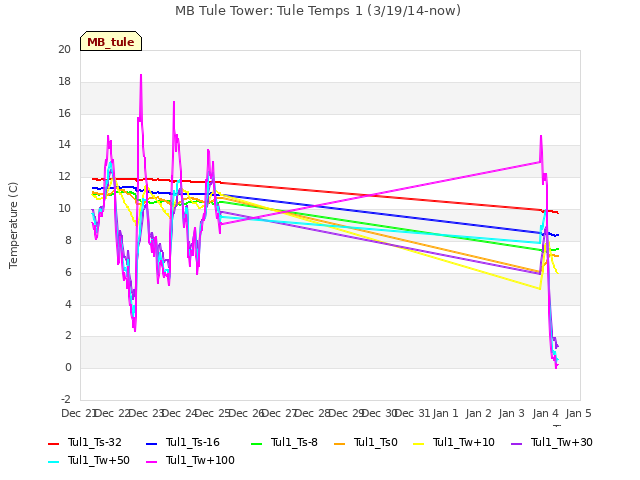The image size is (640, 480).
Task: Click blue Tul1_Ts-16 legend color swatch
Action: [151, 443]
